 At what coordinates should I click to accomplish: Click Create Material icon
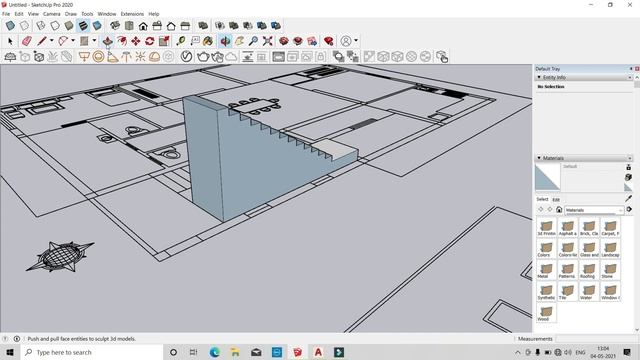click(x=629, y=177)
